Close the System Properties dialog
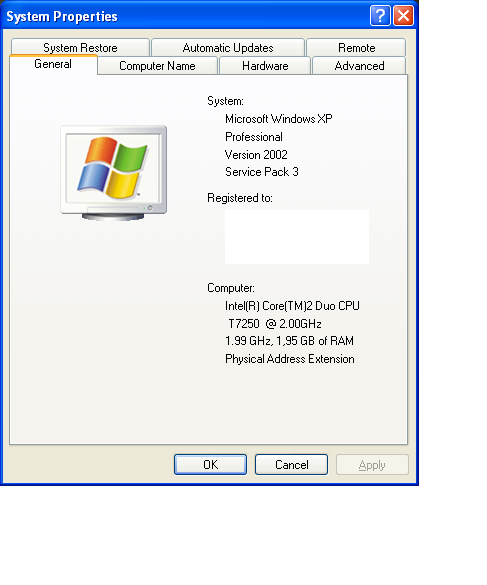Viewport: 487px width, 585px height. pos(403,16)
